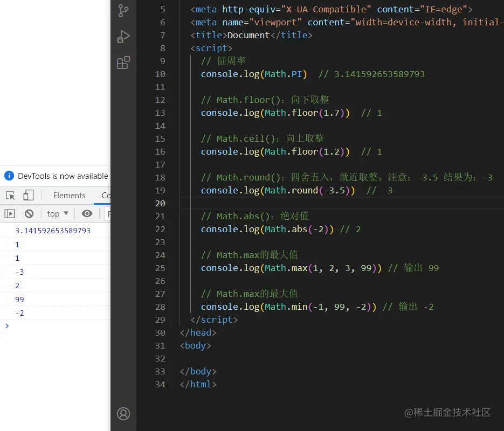The image size is (504, 431).
Task: Click the title Document text on line 7
Action: click(248, 36)
